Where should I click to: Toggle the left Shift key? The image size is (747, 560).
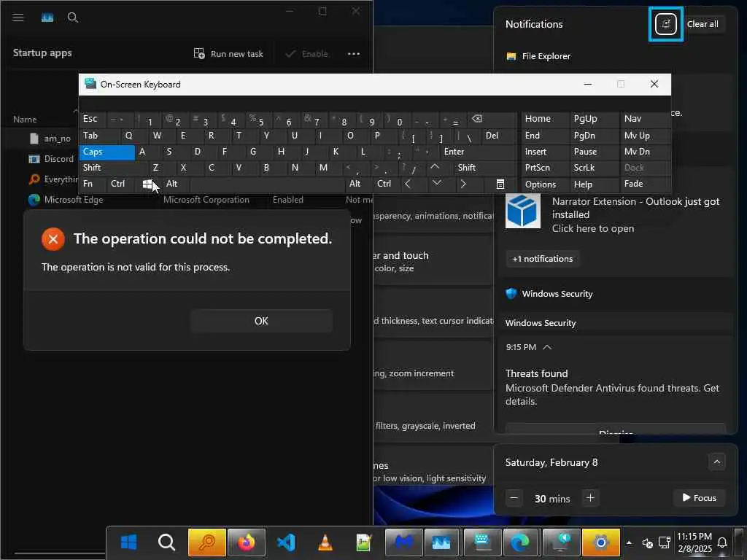pos(113,168)
